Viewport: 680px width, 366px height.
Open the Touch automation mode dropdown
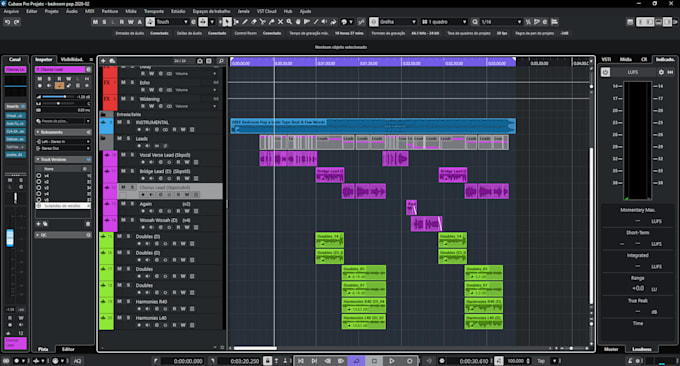[x=172, y=22]
